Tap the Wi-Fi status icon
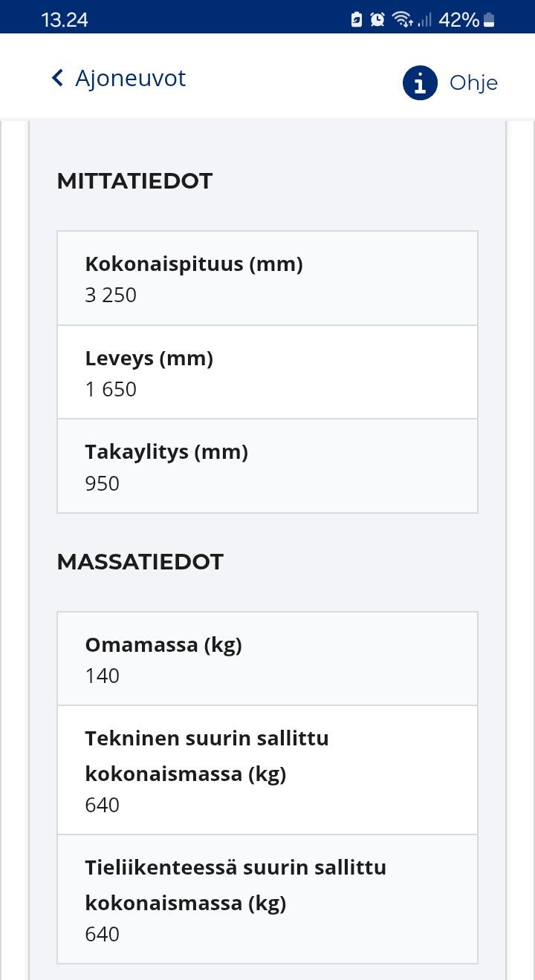The image size is (535, 980). (403, 20)
